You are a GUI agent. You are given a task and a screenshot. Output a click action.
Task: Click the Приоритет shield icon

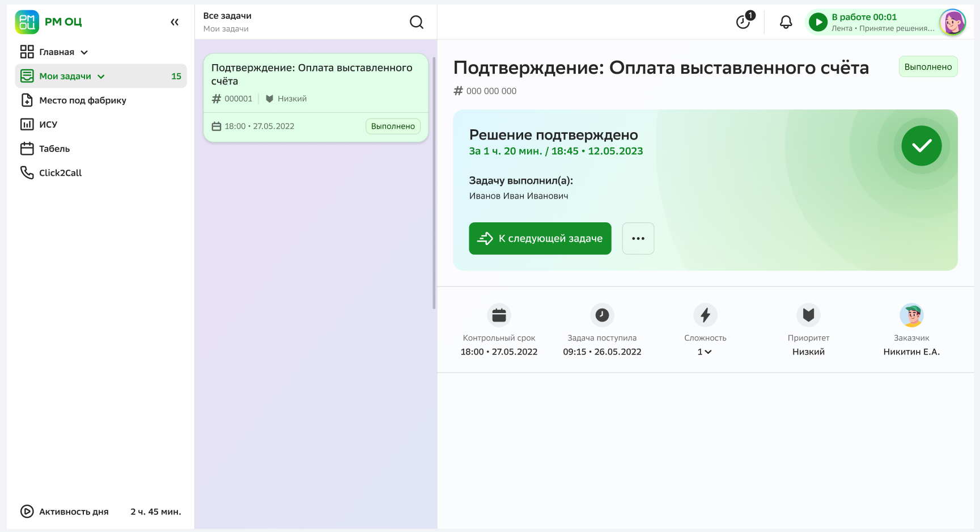[808, 315]
